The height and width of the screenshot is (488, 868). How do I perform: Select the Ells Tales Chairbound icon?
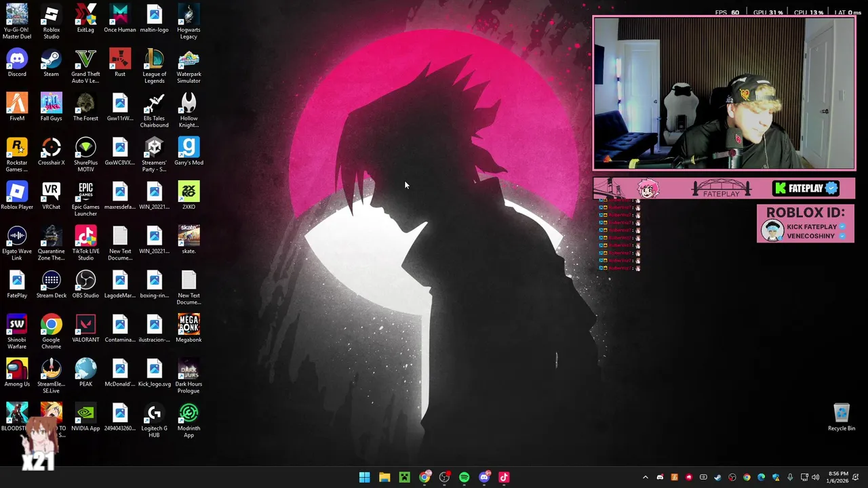pyautogui.click(x=154, y=110)
